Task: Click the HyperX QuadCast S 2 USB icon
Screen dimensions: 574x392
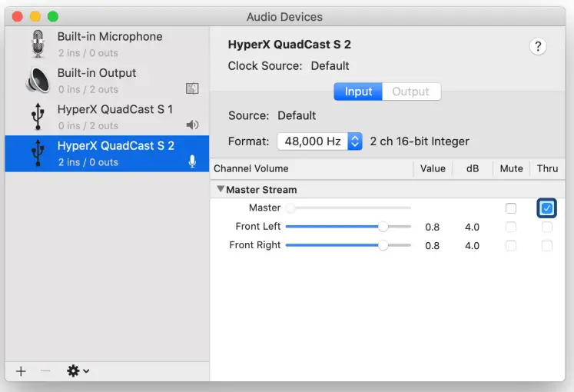Action: pos(38,153)
